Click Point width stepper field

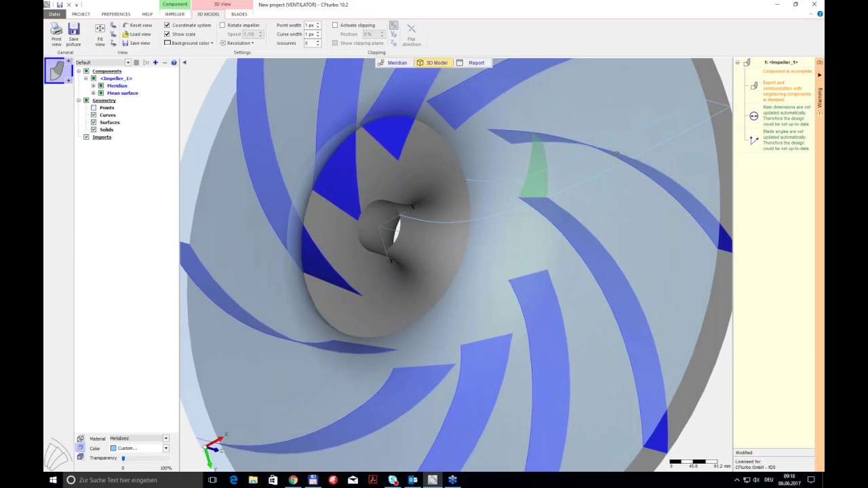coord(312,25)
